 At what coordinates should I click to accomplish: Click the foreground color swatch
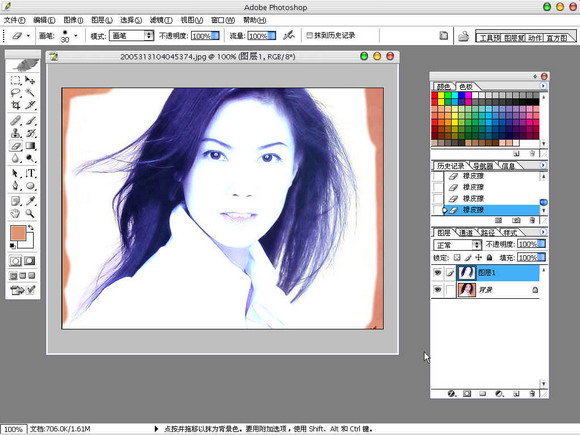coord(18,233)
